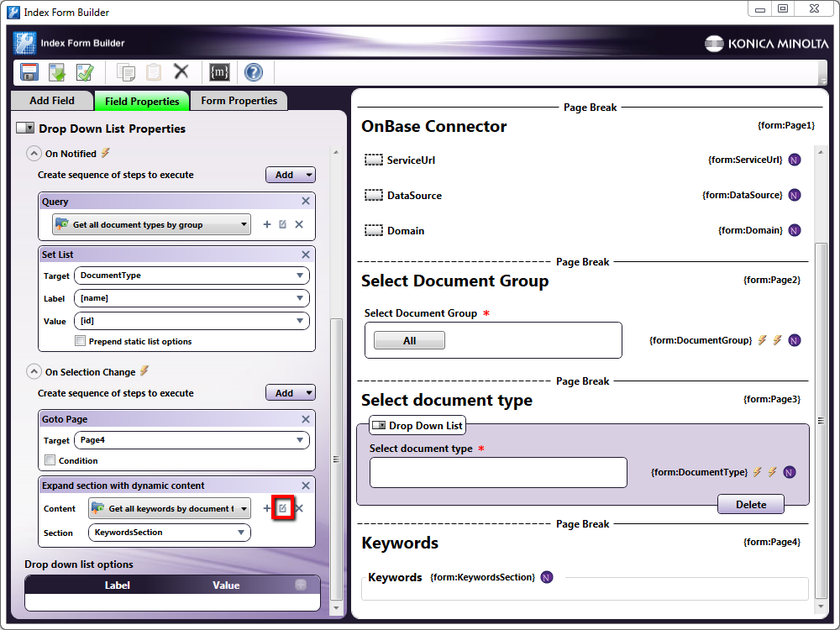The image size is (840, 630).
Task: Click the {m} merge fields toolbar icon
Action: point(219,72)
